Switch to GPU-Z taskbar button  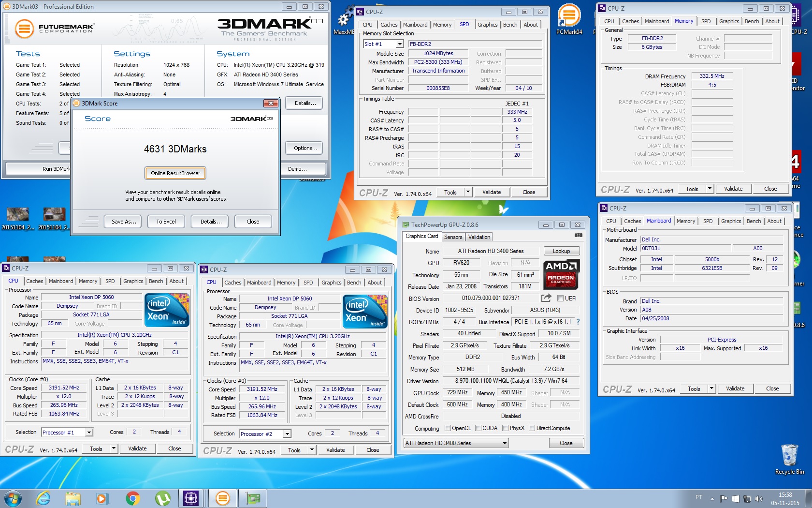[253, 498]
